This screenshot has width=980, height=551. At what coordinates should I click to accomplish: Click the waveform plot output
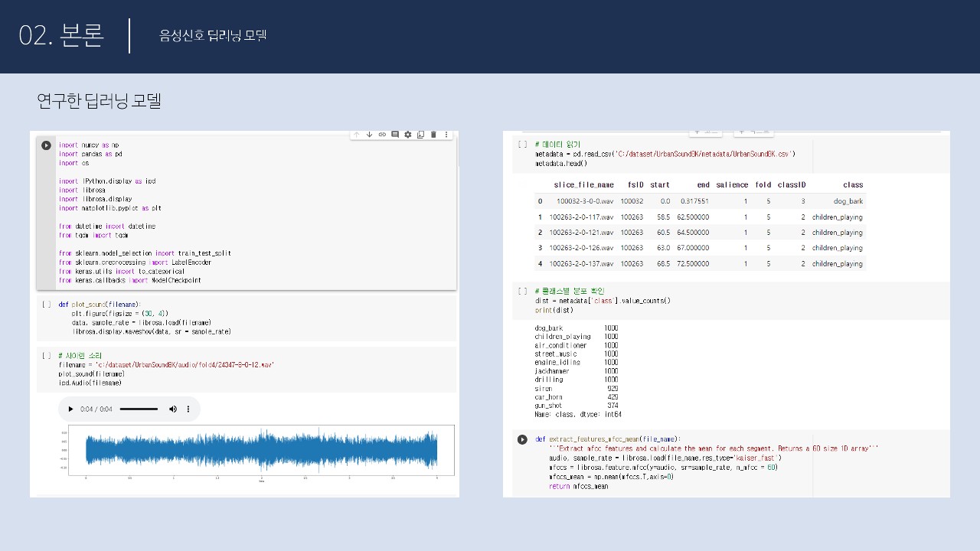tap(261, 450)
